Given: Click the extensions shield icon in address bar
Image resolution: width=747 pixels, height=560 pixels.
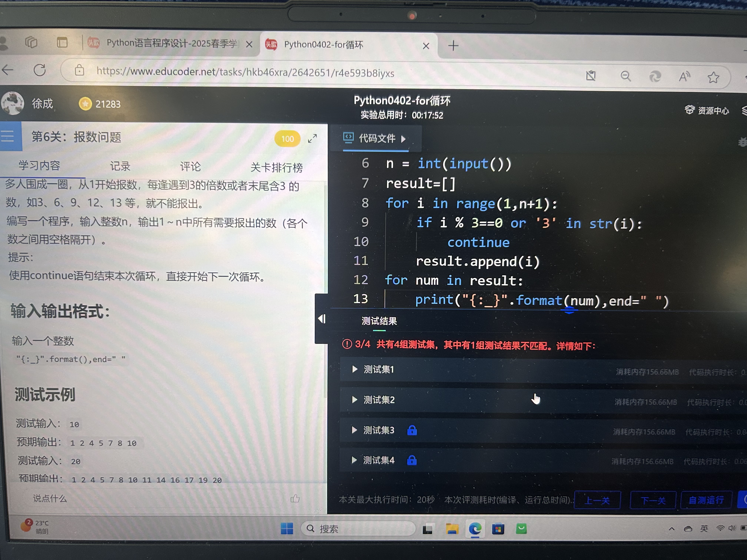Looking at the screenshot, I should coord(591,76).
